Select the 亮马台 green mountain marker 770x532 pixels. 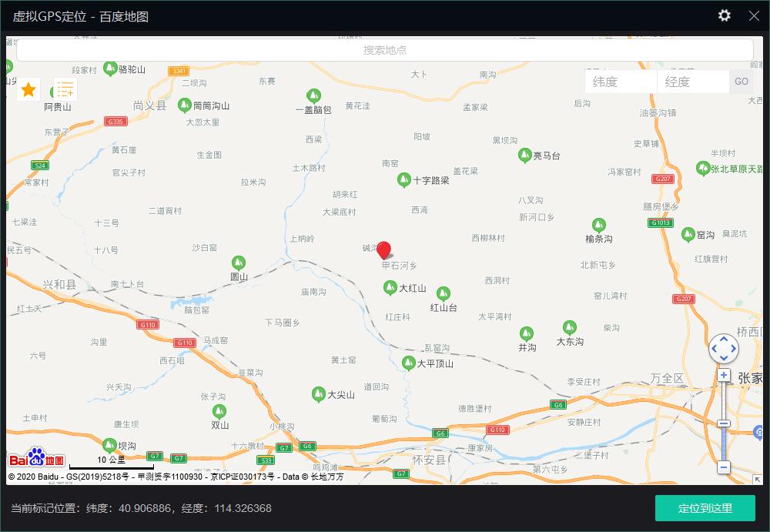[x=526, y=153]
